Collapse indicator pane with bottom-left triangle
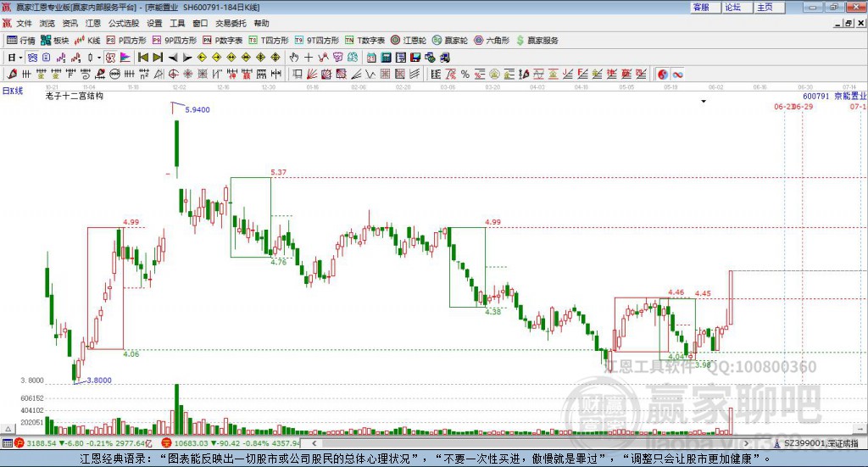The height and width of the screenshot is (467, 868). click(8, 429)
